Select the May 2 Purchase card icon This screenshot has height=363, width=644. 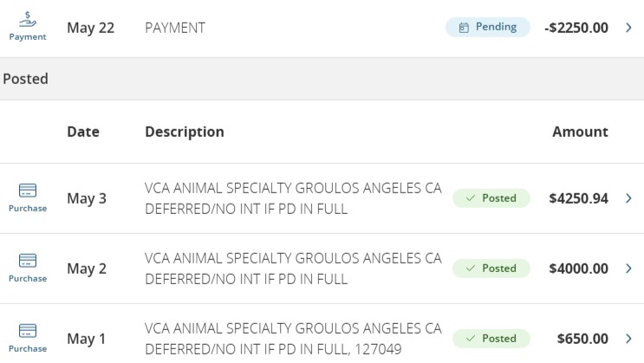coord(28,261)
